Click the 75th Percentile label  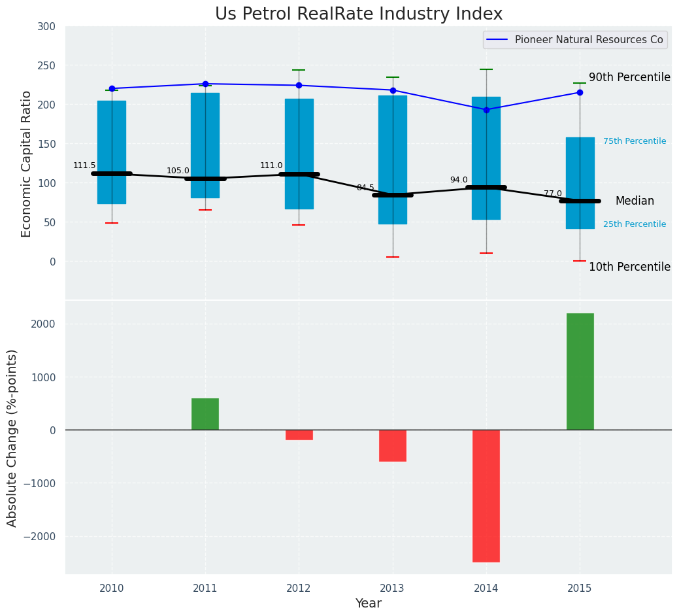click(634, 141)
